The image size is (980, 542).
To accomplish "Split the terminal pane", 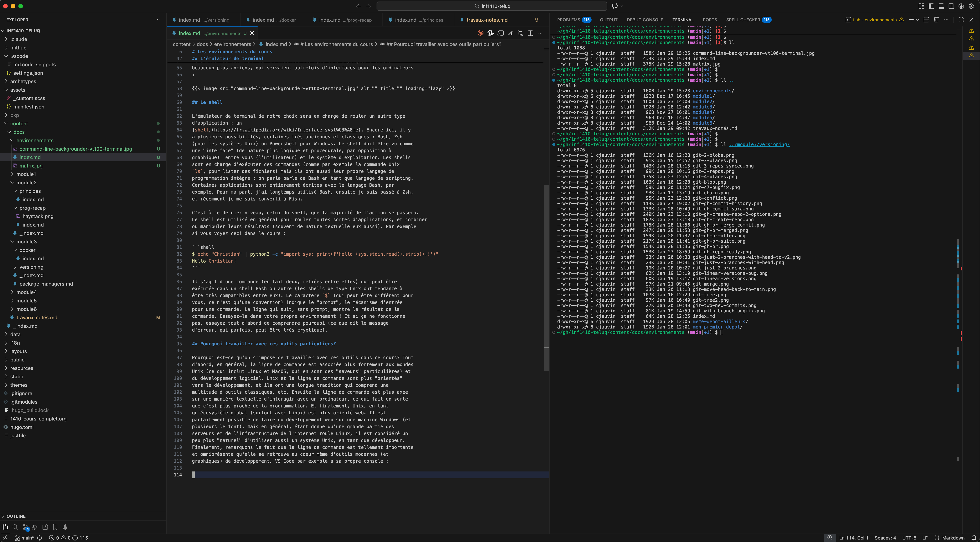I will [x=926, y=20].
